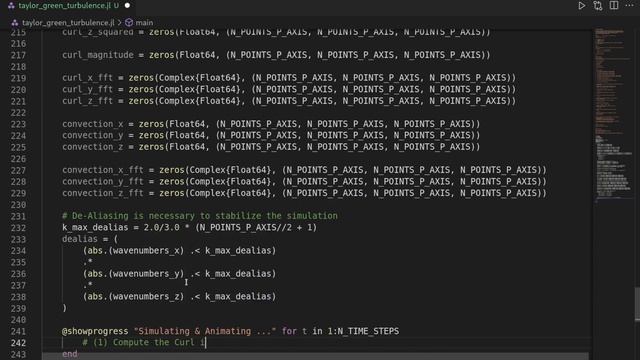Click the curl_z_fft variable name
Image resolution: width=640 pixels, height=360 pixels.
tap(87, 100)
